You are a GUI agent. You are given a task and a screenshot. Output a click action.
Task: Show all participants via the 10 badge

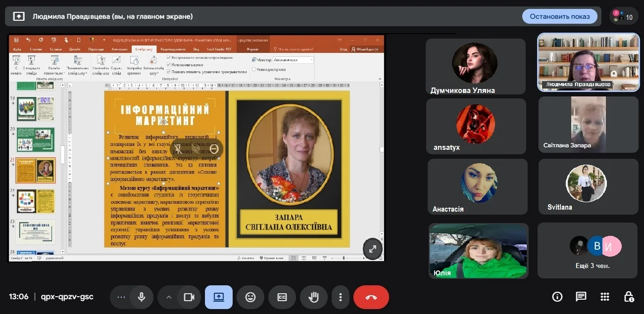point(623,16)
